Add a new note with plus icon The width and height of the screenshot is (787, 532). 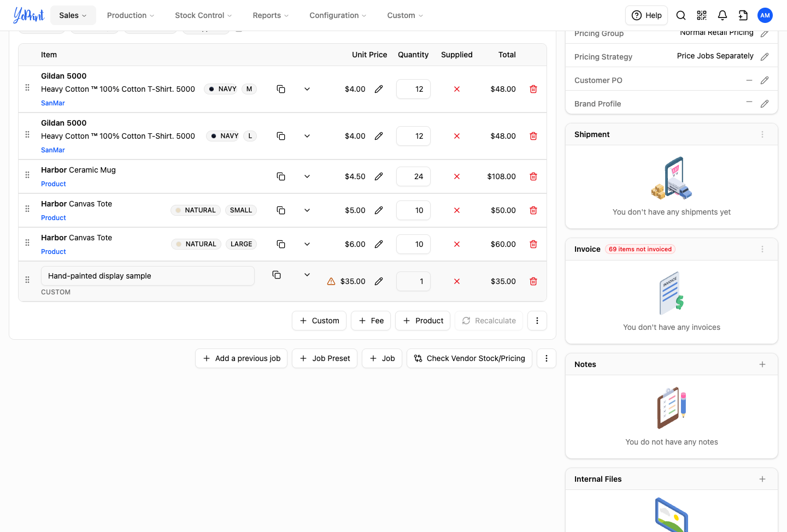click(x=762, y=364)
